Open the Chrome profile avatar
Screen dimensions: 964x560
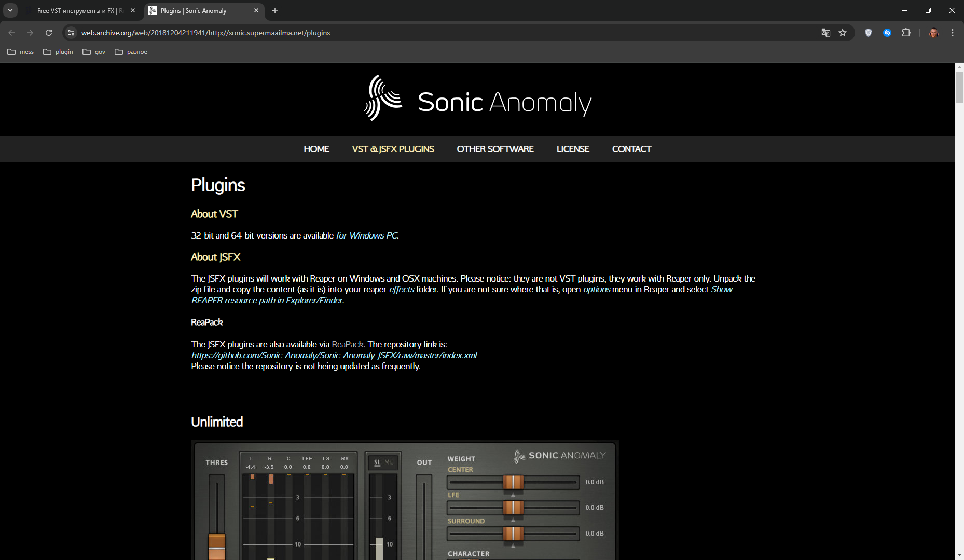pos(934,33)
